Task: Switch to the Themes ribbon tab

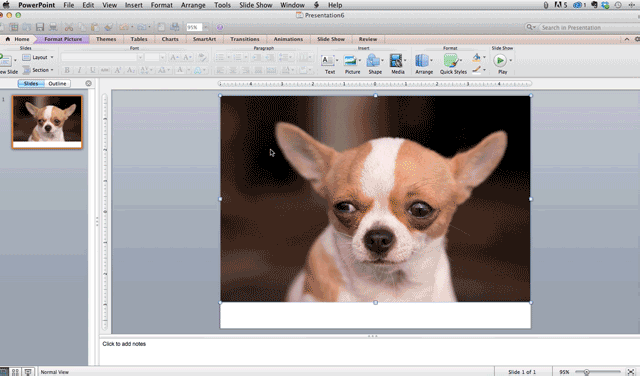Action: pos(106,39)
